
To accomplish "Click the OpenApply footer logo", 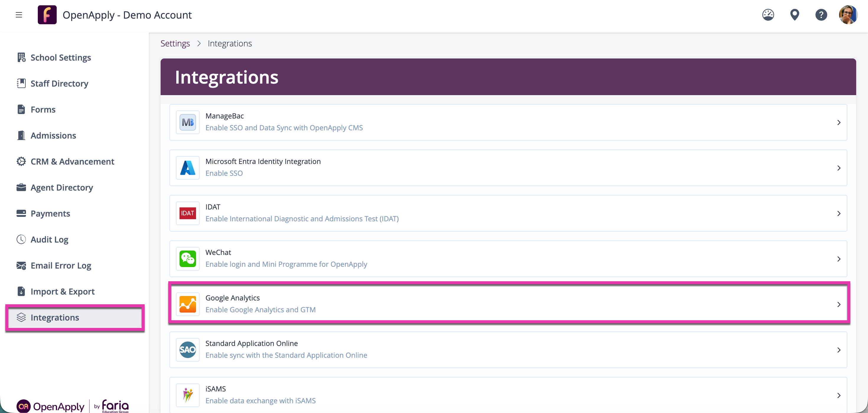I will pos(50,406).
